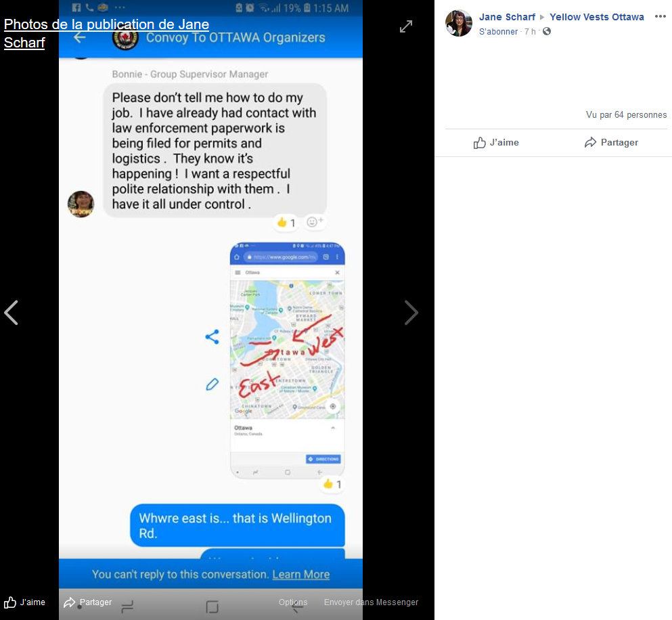This screenshot has height=620, width=672.
Task: Select Envoyer dans Messenger
Action: 371,602
